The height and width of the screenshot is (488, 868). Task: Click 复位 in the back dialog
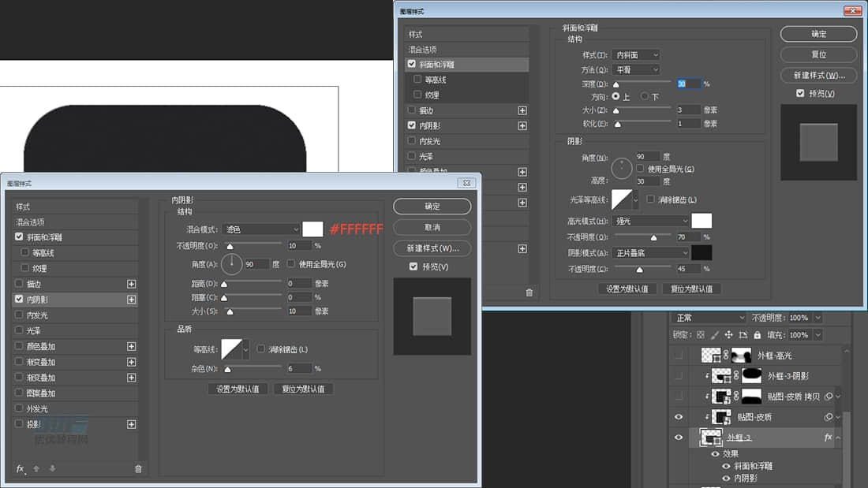pos(819,54)
